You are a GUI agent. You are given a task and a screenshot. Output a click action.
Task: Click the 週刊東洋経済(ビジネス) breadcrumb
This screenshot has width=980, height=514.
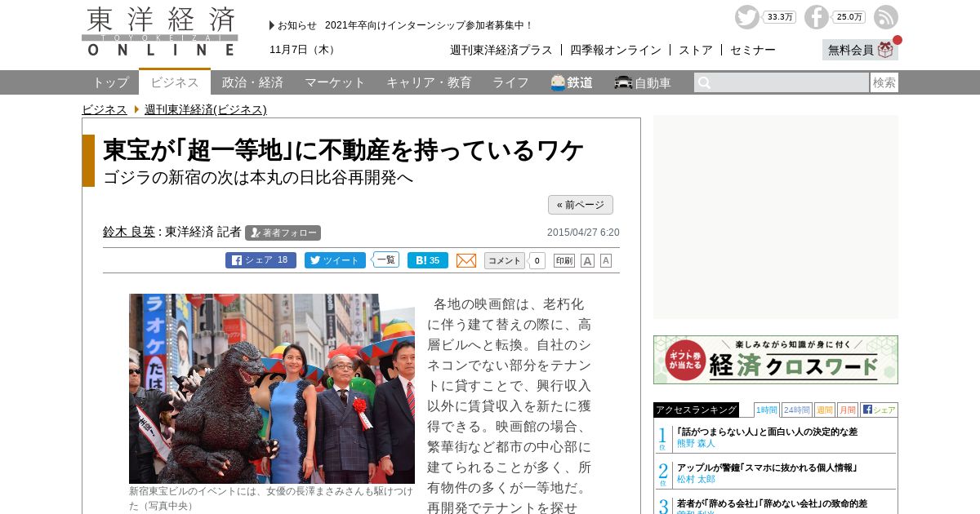[206, 109]
